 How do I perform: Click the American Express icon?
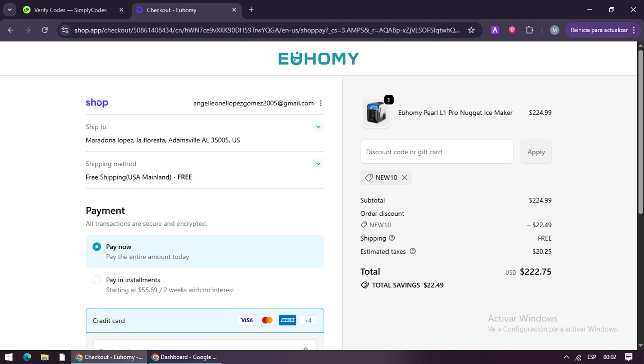pos(288,320)
